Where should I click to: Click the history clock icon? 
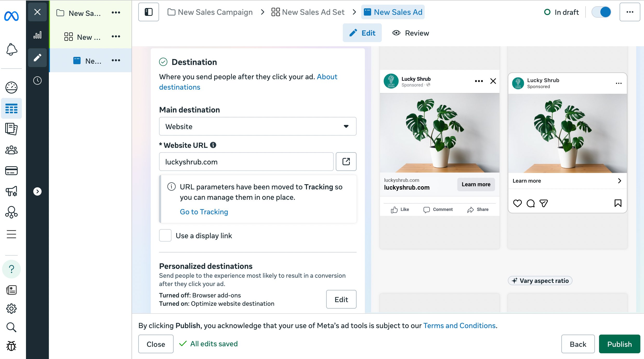(x=37, y=81)
